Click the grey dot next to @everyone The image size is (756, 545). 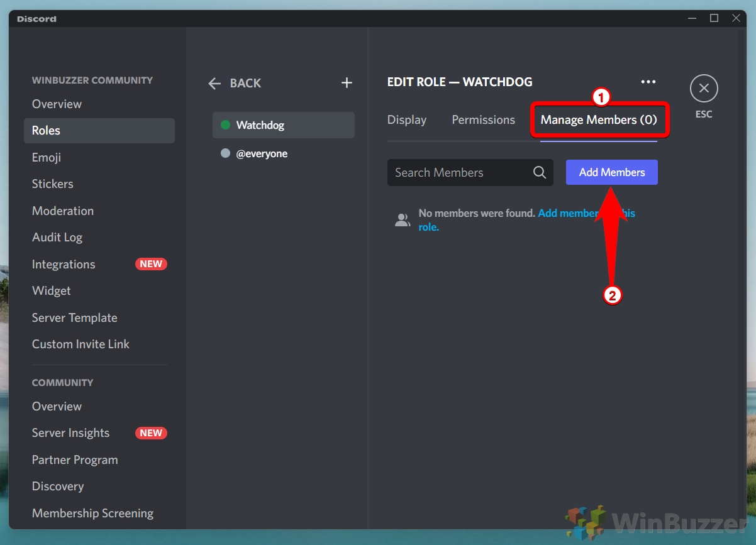225,153
